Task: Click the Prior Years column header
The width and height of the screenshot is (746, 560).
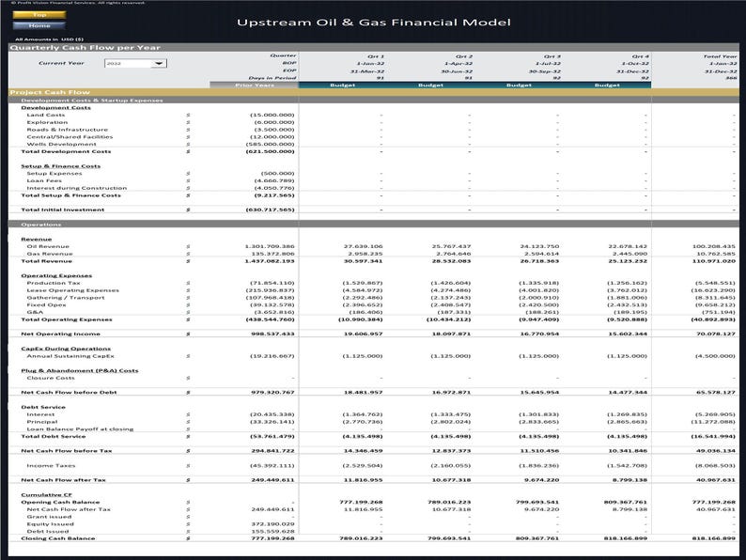Action: (254, 86)
